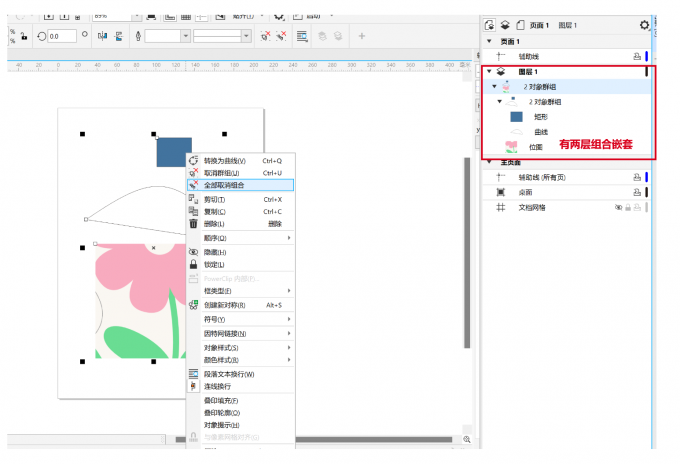
Task: Select 转换为曲线 convert to curves option
Action: pyautogui.click(x=229, y=160)
